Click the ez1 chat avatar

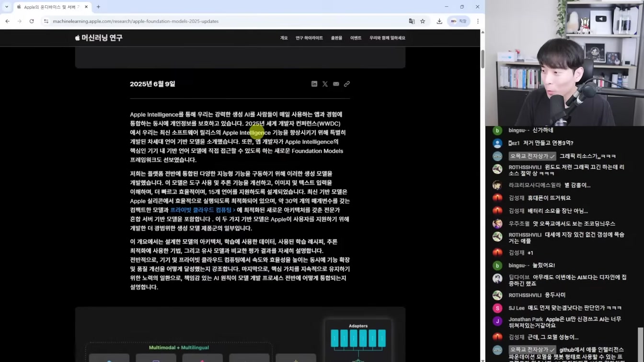pyautogui.click(x=497, y=143)
